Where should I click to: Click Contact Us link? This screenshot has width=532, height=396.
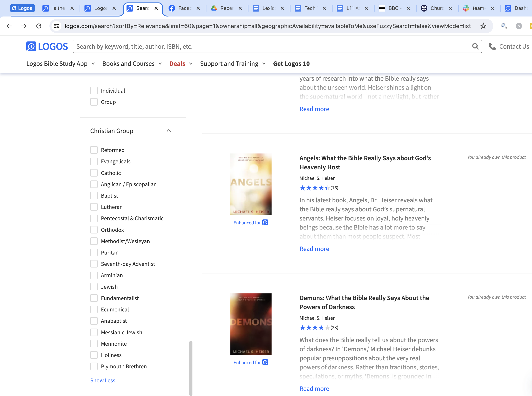514,46
